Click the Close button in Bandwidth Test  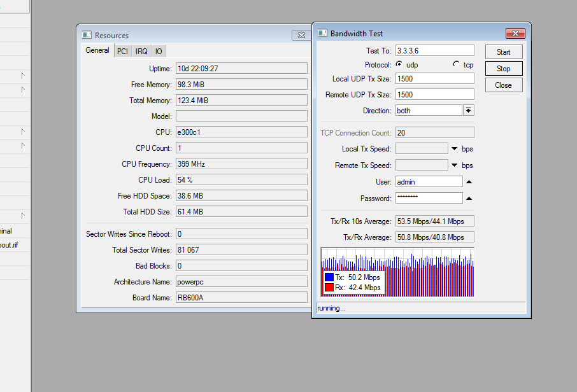coord(503,85)
